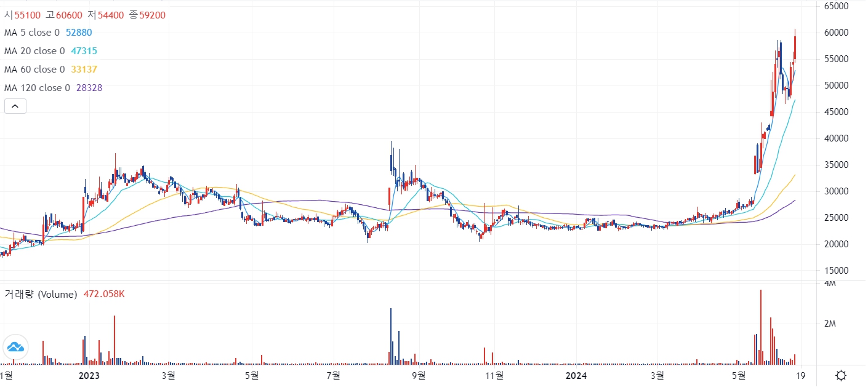Click the 5월 label after 2024
Viewport: 868px width, 390px height.
(739, 375)
